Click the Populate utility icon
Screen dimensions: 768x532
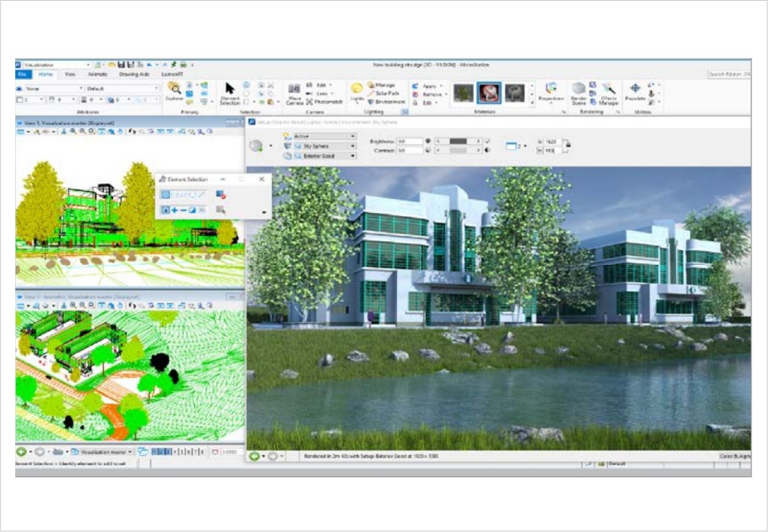pyautogui.click(x=635, y=90)
